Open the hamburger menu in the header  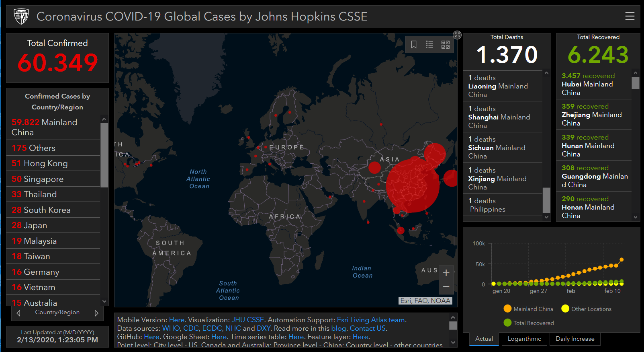coord(630,16)
